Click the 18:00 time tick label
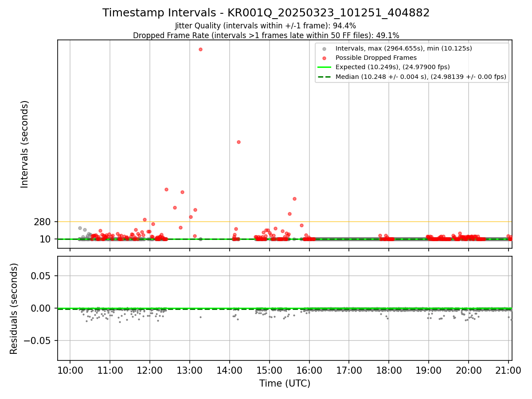The width and height of the screenshot is (532, 399). 389,371
